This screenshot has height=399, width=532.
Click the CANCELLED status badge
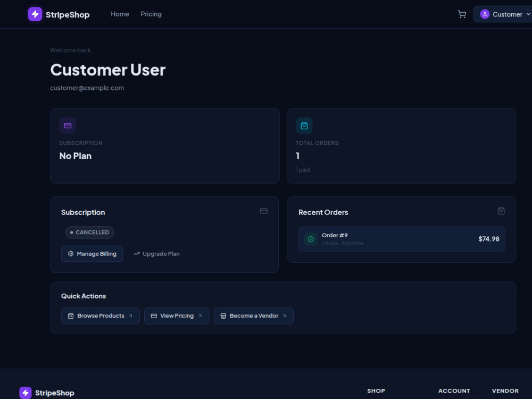pyautogui.click(x=89, y=232)
